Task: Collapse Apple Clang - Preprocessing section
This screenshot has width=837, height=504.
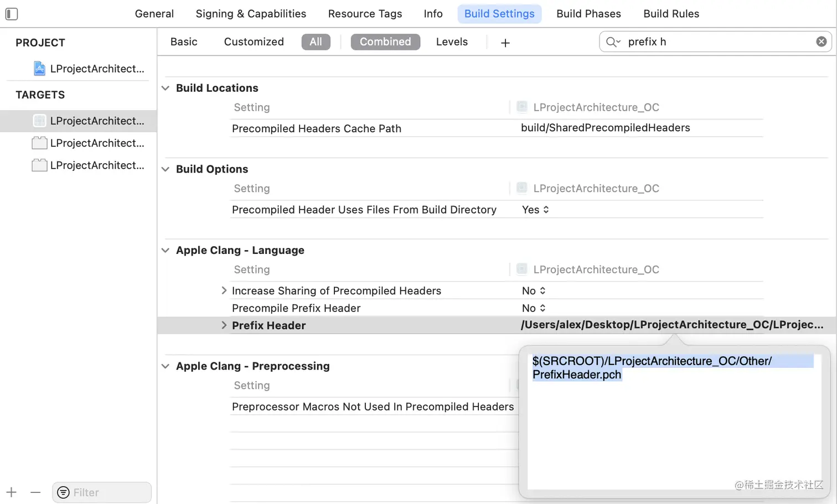Action: (166, 366)
